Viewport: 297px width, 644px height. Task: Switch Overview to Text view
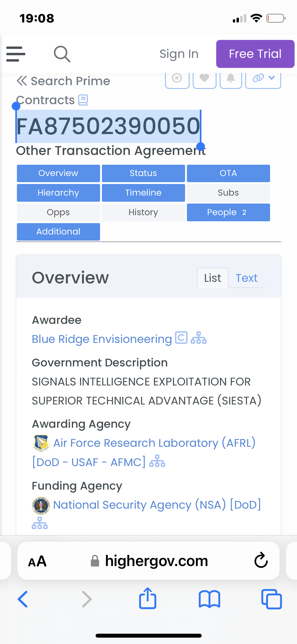[246, 278]
